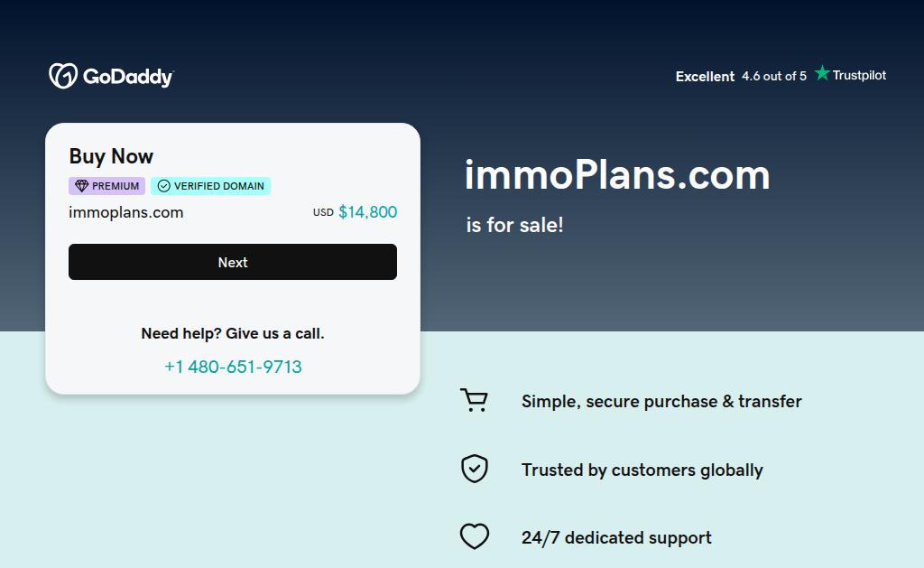
Task: Click the green Trustpilot star icon
Action: pyautogui.click(x=822, y=73)
